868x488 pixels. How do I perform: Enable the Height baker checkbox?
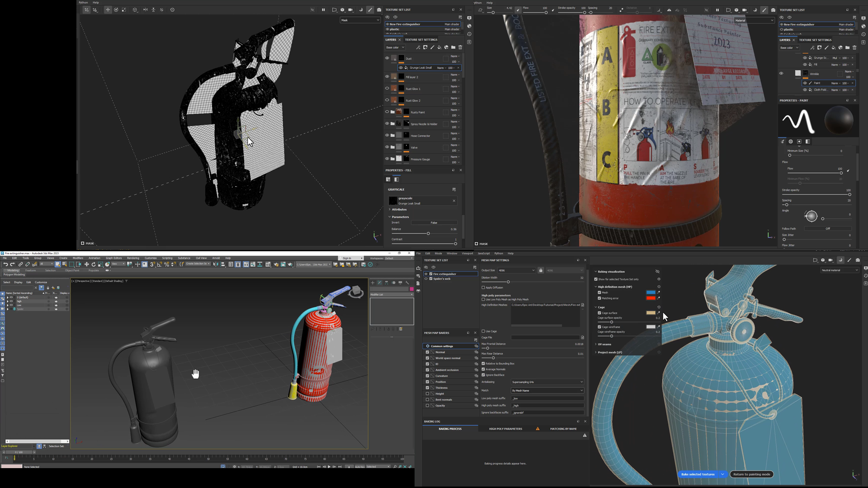click(428, 394)
